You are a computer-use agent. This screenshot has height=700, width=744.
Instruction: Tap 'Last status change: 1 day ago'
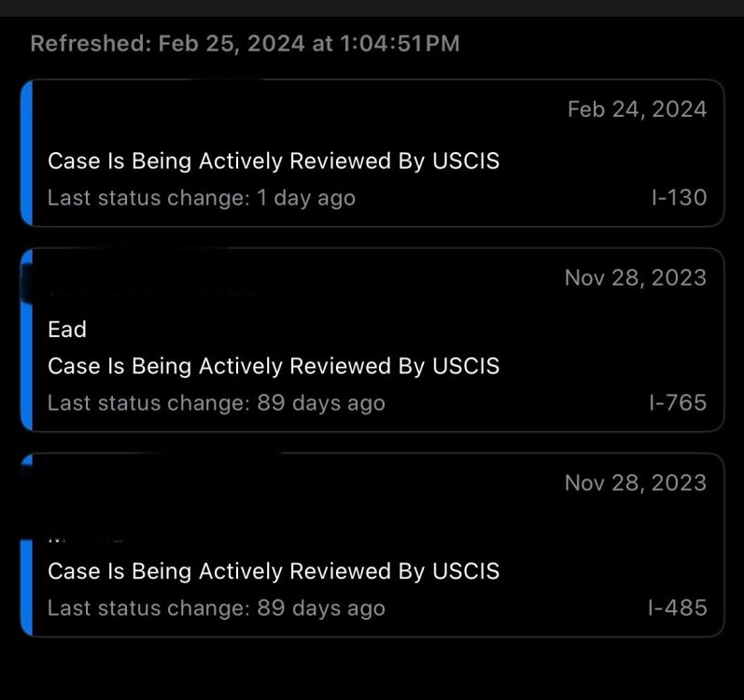[x=202, y=198]
